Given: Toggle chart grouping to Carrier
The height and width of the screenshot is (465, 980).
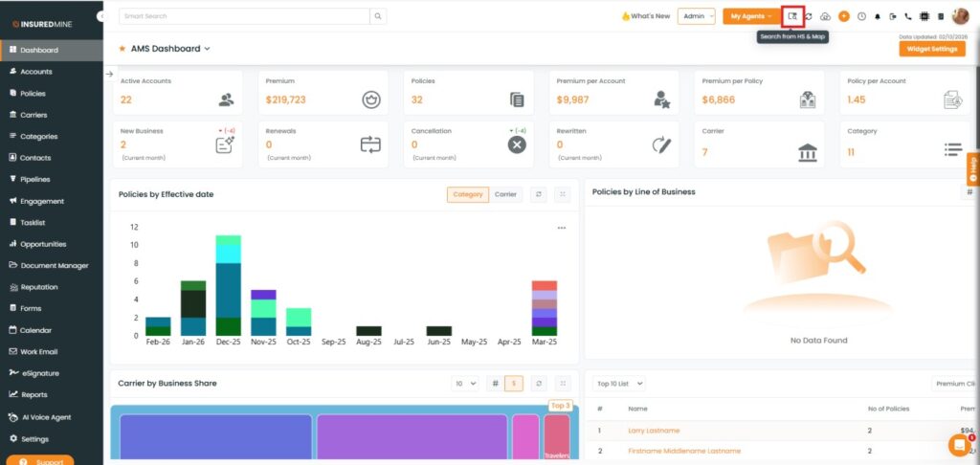Looking at the screenshot, I should point(505,194).
